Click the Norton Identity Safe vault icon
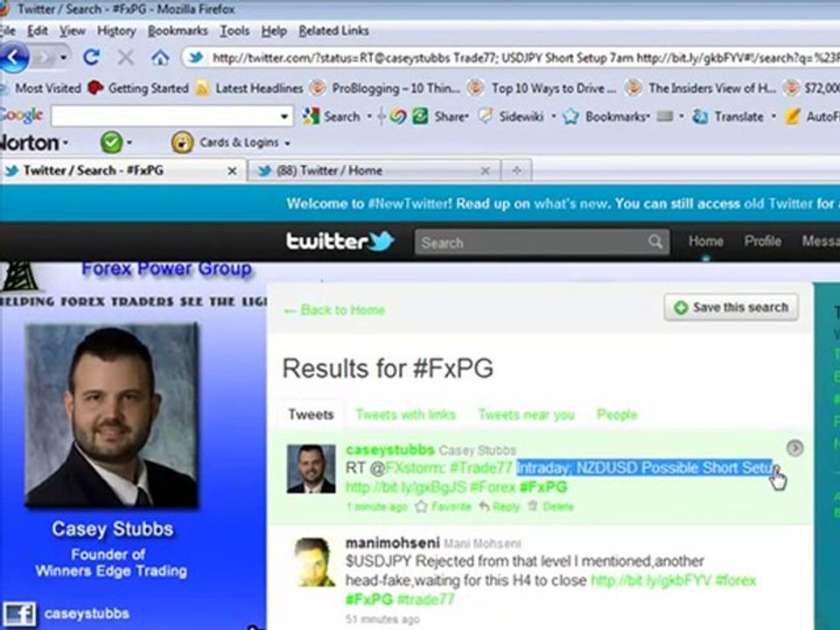Viewport: 840px width, 630px height. 182,143
